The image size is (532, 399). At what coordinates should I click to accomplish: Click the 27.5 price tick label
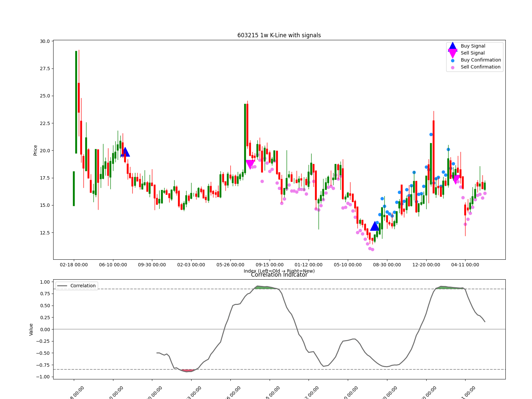[45, 68]
